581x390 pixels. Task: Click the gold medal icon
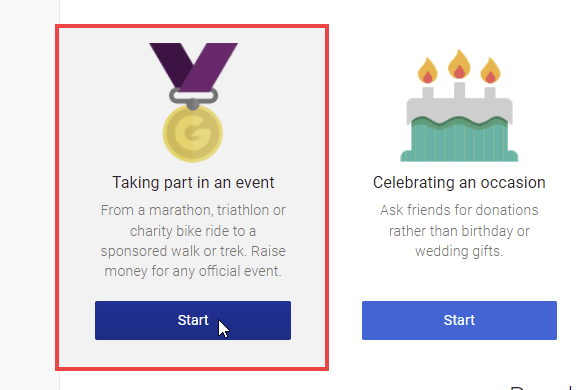point(193,103)
